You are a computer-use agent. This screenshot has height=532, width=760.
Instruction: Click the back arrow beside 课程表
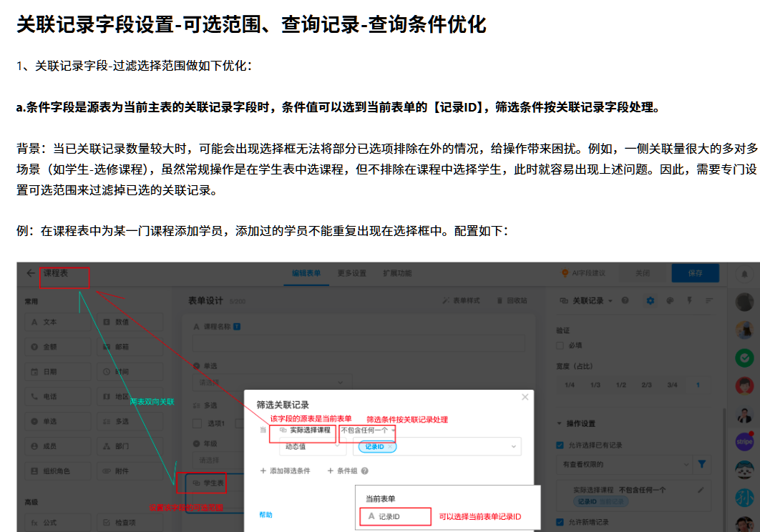[x=31, y=273]
